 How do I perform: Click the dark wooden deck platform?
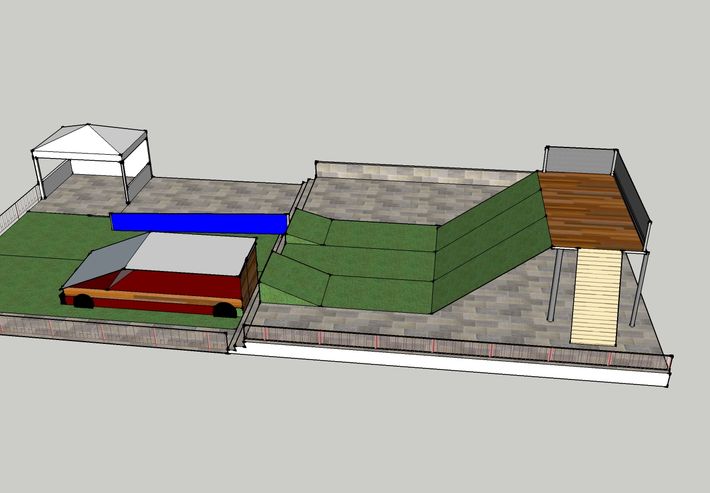click(x=588, y=212)
